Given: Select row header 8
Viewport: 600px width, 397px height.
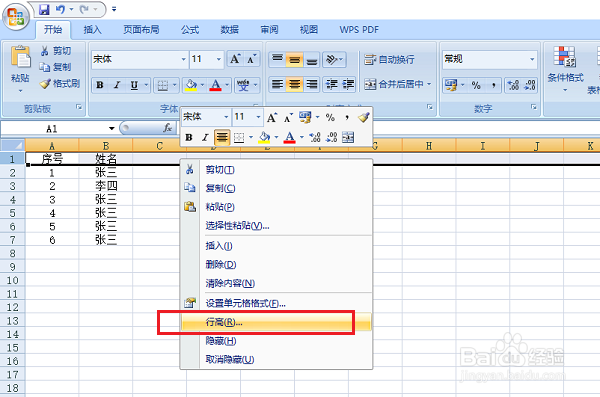Looking at the screenshot, I should [12, 253].
